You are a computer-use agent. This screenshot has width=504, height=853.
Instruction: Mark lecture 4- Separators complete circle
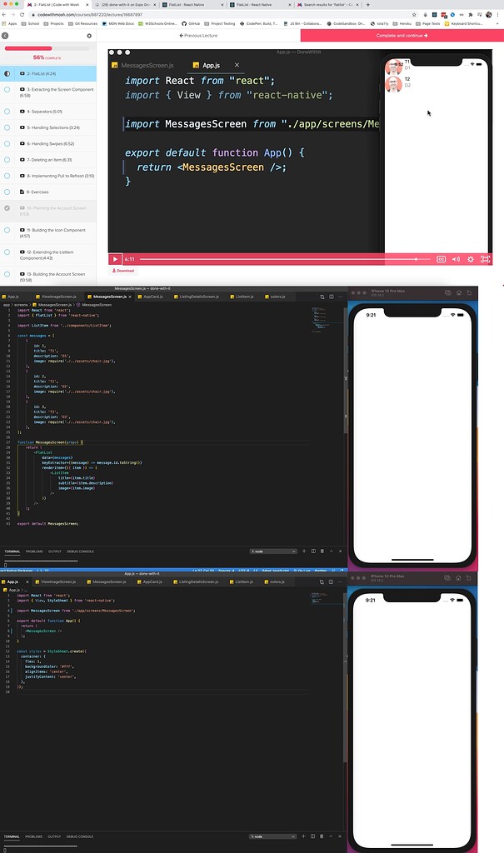pyautogui.click(x=7, y=112)
